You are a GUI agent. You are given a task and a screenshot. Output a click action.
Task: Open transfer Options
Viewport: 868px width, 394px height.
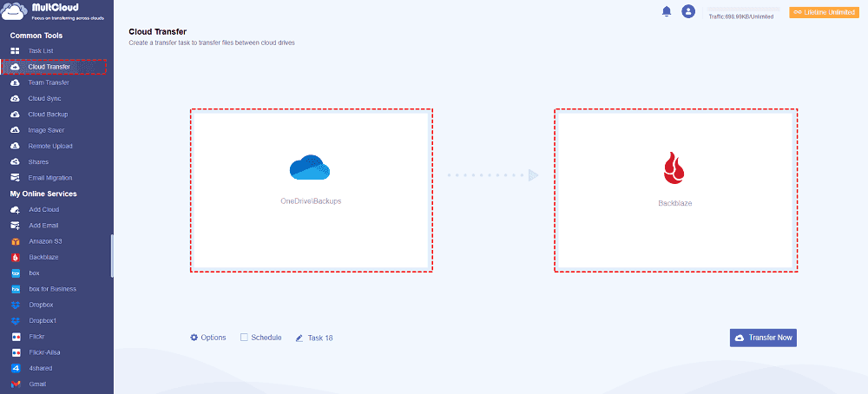208,338
